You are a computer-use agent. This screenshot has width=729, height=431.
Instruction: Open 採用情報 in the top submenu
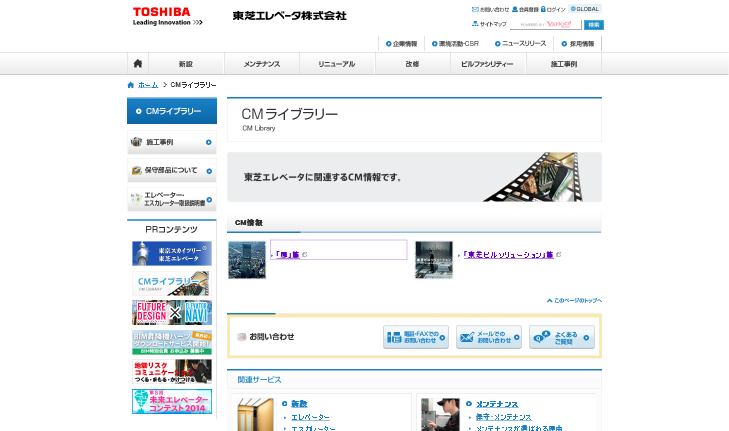coord(577,44)
